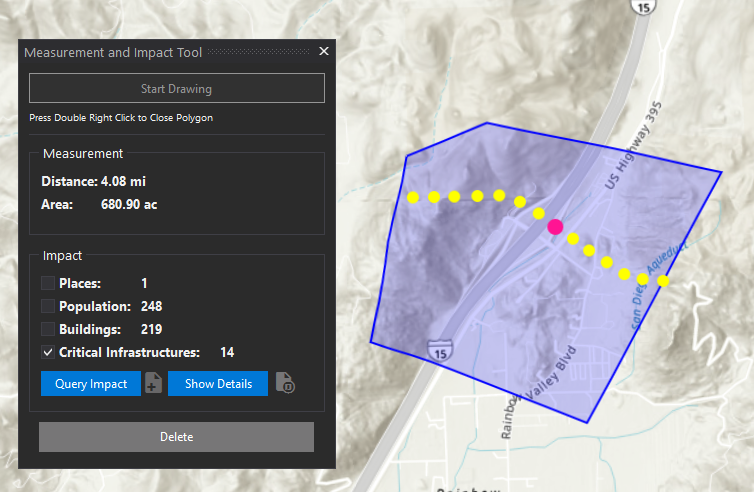The width and height of the screenshot is (754, 492).
Task: Open Show Details for impact results
Action: pyautogui.click(x=217, y=384)
